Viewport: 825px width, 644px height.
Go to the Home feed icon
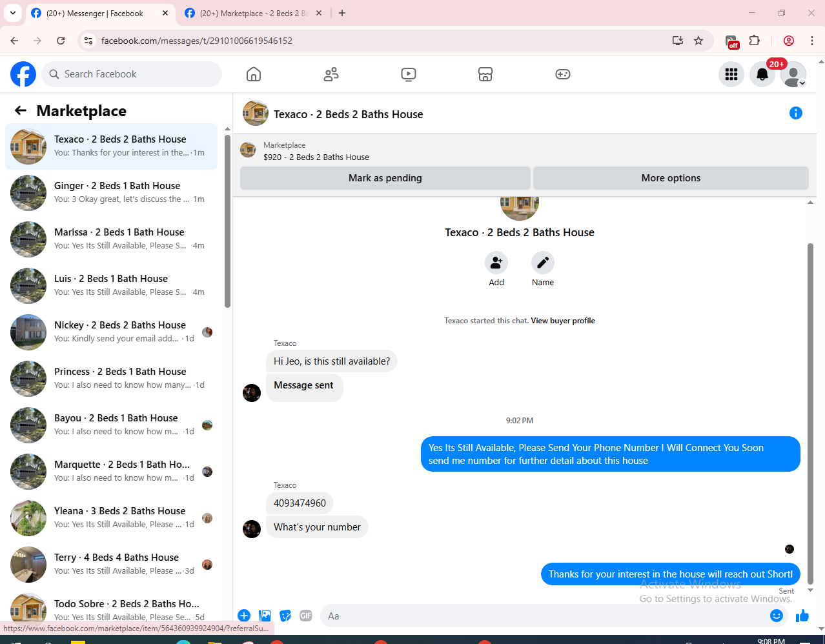(254, 74)
